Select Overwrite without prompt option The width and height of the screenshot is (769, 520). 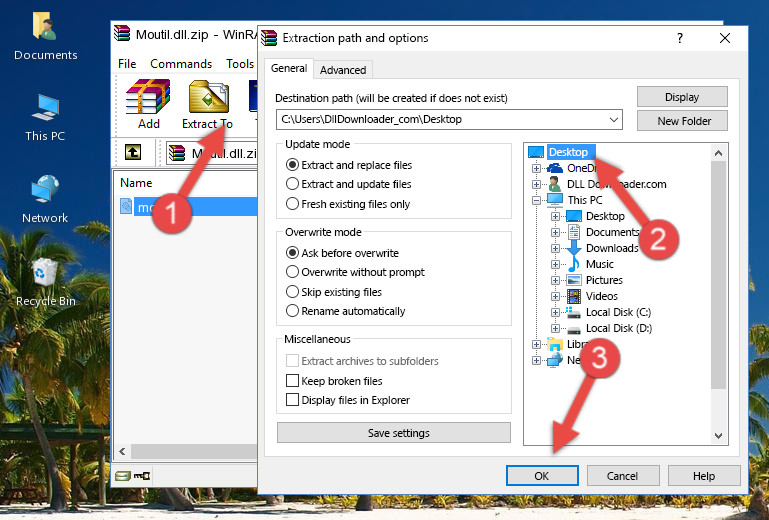pyautogui.click(x=292, y=272)
